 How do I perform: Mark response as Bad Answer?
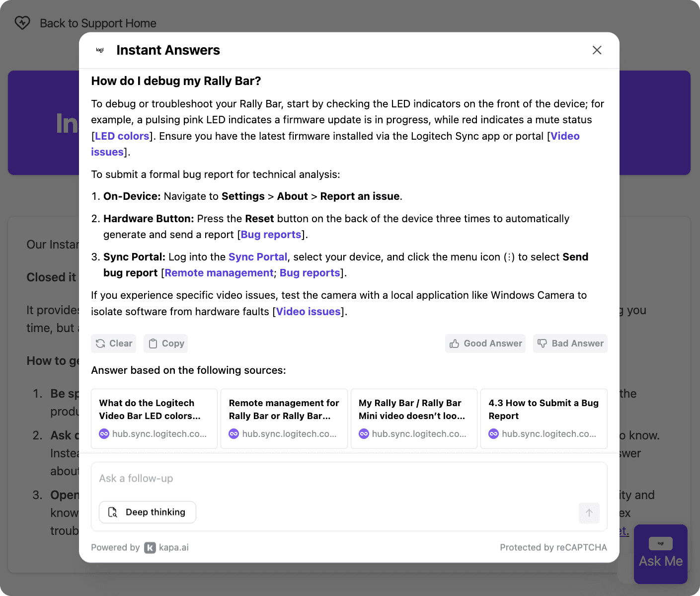click(570, 343)
